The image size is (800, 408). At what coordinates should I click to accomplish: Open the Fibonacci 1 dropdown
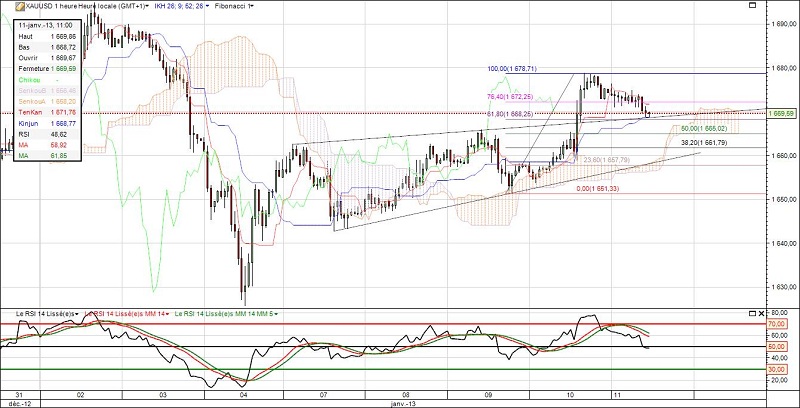(x=236, y=6)
